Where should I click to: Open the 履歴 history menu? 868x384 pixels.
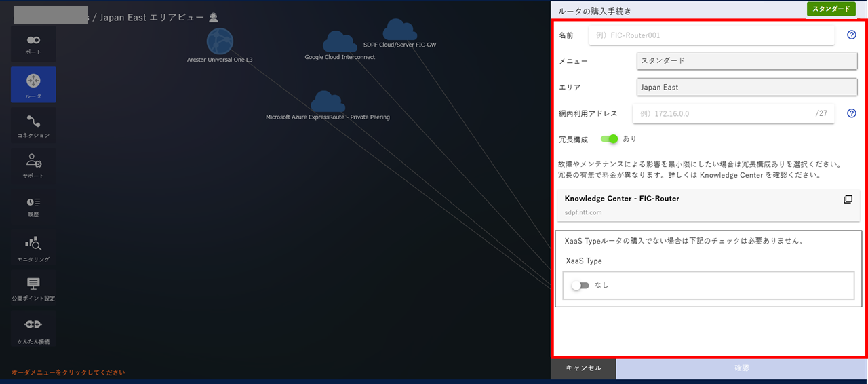33,206
